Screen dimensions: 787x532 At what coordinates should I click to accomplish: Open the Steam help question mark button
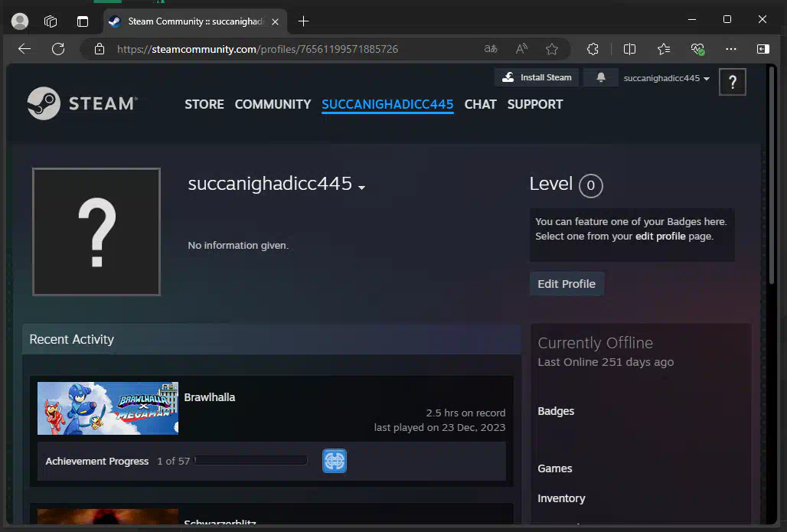point(733,82)
